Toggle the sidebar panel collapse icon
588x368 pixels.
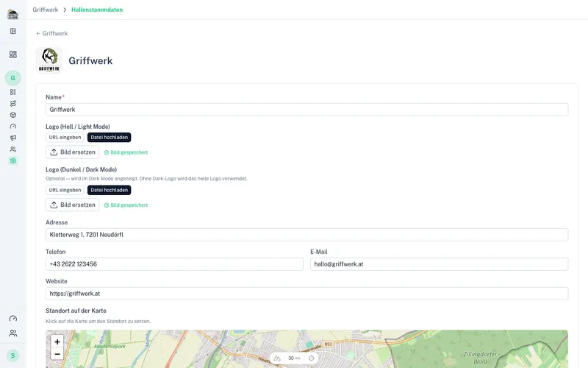13,31
